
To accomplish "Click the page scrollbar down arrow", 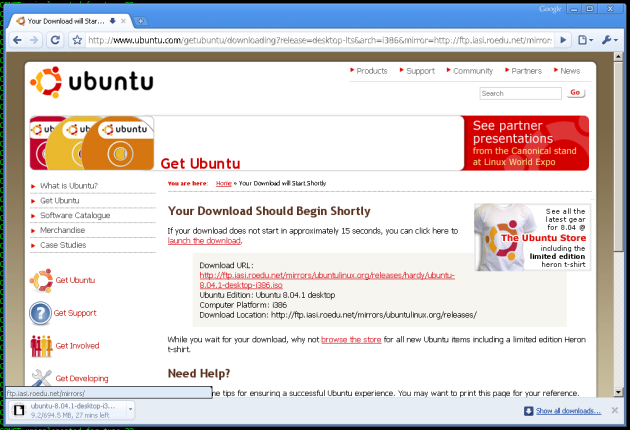I will (x=618, y=392).
